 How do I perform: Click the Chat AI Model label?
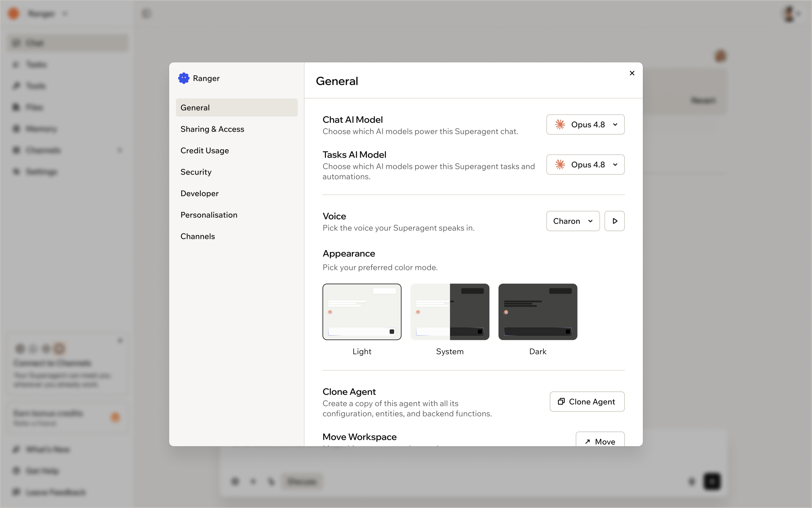[352, 120]
